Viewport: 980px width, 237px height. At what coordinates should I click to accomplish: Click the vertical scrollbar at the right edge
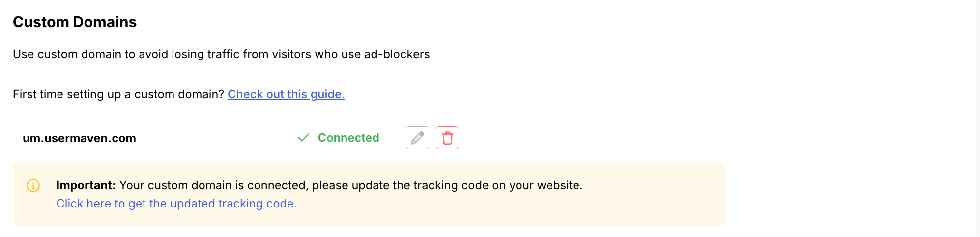[x=977, y=118]
